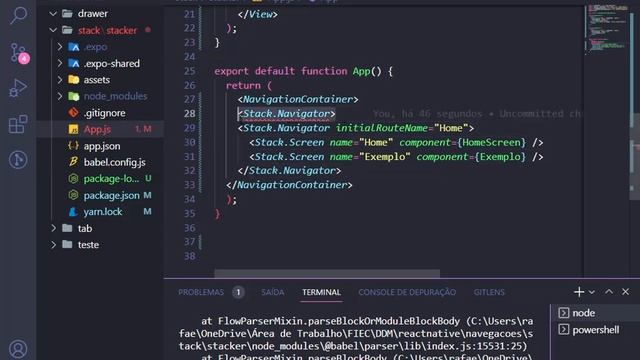Switch to the SAÍDA tab

(273, 292)
